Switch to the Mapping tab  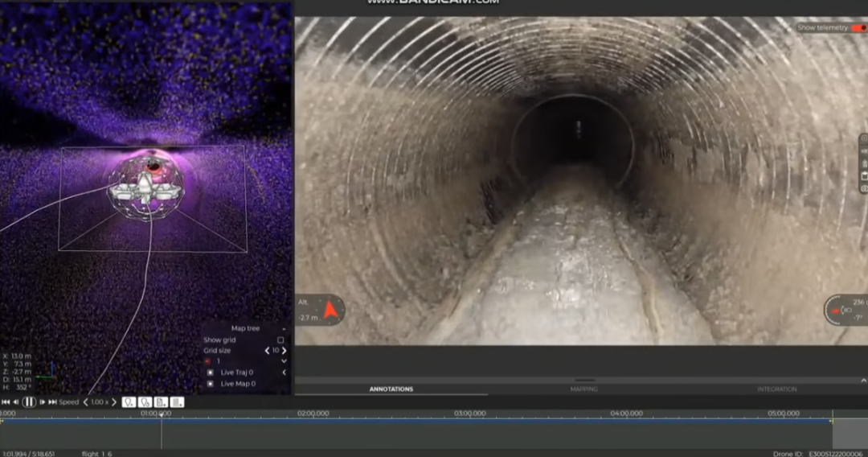click(x=583, y=389)
